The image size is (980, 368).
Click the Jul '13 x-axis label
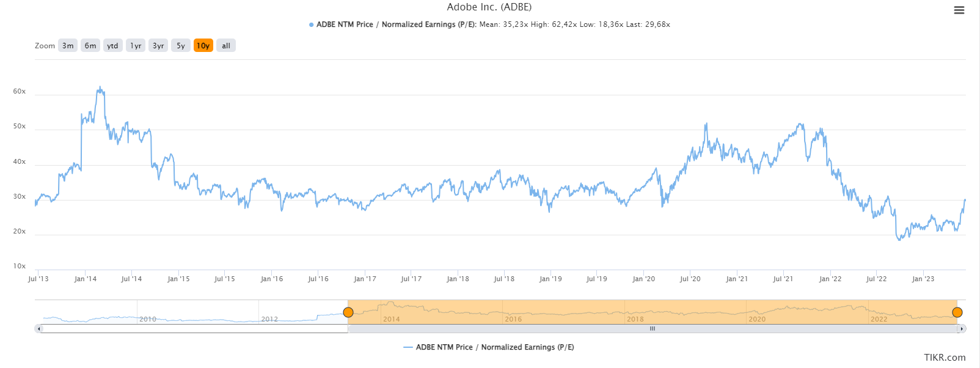click(38, 279)
